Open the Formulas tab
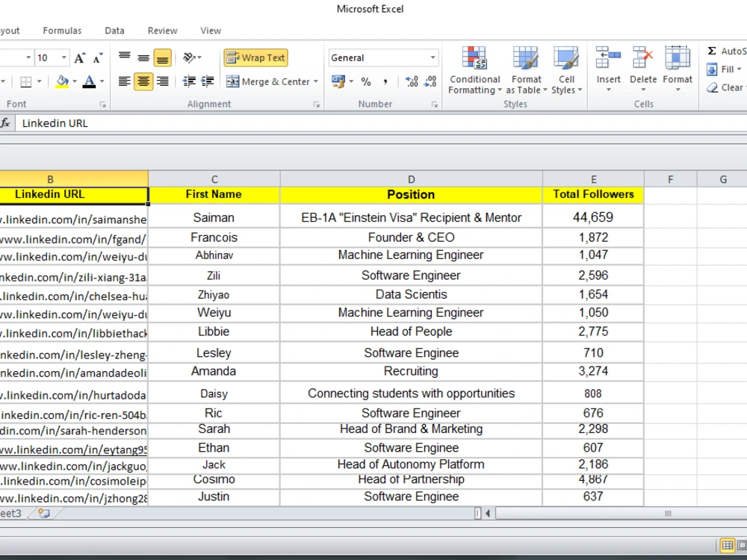This screenshot has width=747, height=560. pyautogui.click(x=62, y=31)
